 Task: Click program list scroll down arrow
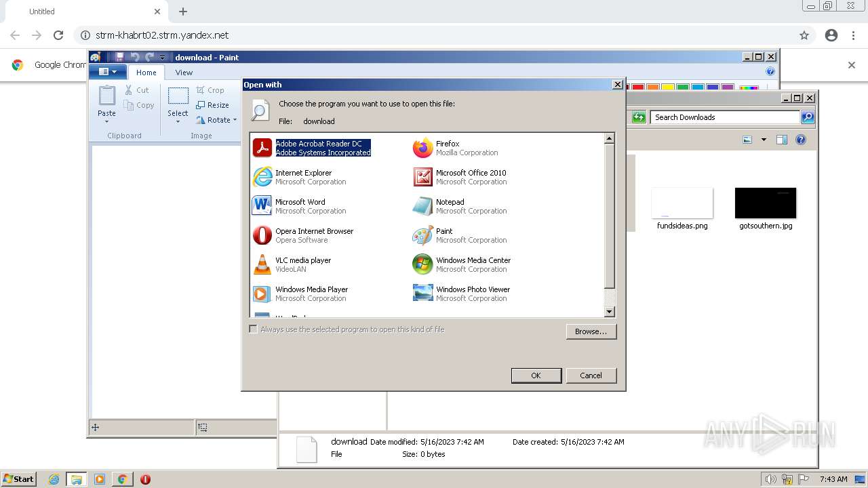click(609, 312)
